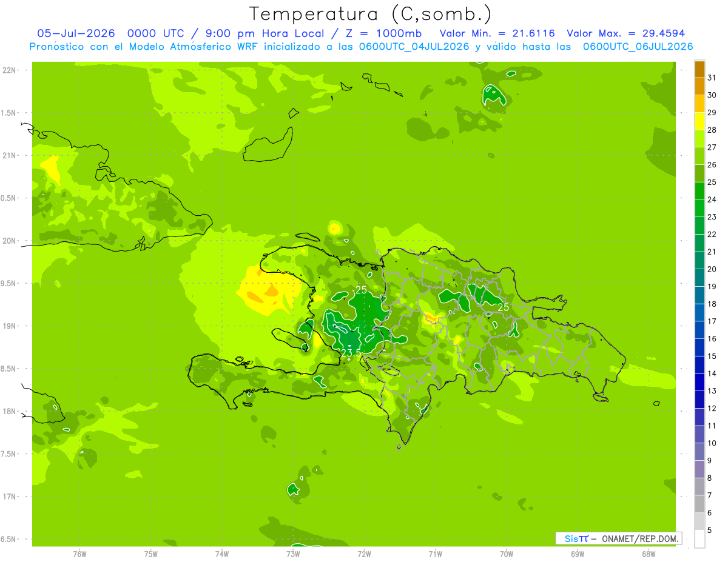Click the legend value '22'

pos(712,235)
